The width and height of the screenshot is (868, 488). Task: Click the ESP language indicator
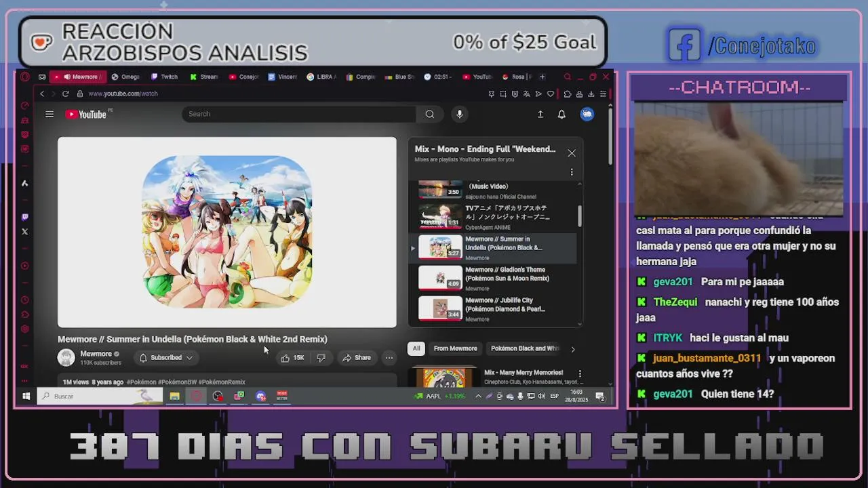tap(554, 396)
